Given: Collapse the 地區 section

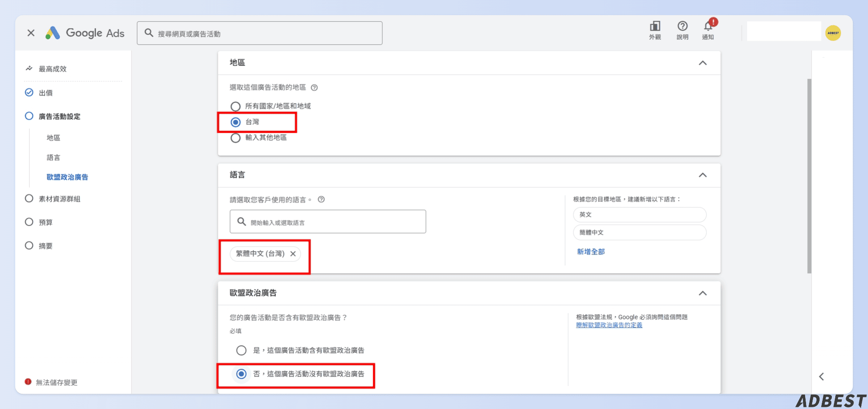Looking at the screenshot, I should point(703,63).
